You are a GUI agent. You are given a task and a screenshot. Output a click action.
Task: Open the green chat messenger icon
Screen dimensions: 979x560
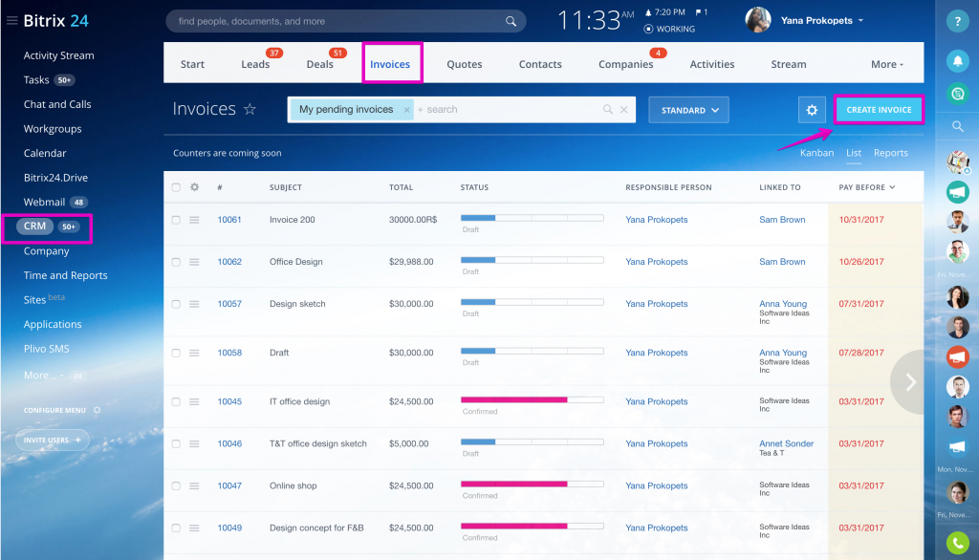click(957, 94)
